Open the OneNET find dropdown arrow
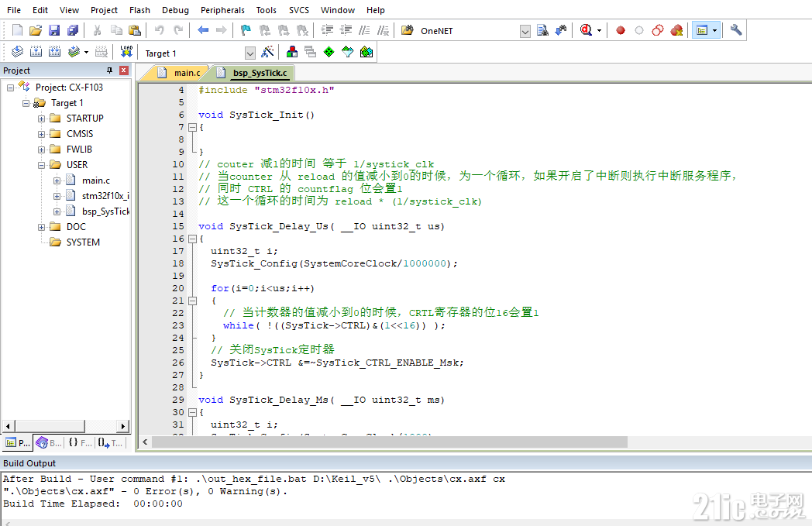 click(x=525, y=31)
